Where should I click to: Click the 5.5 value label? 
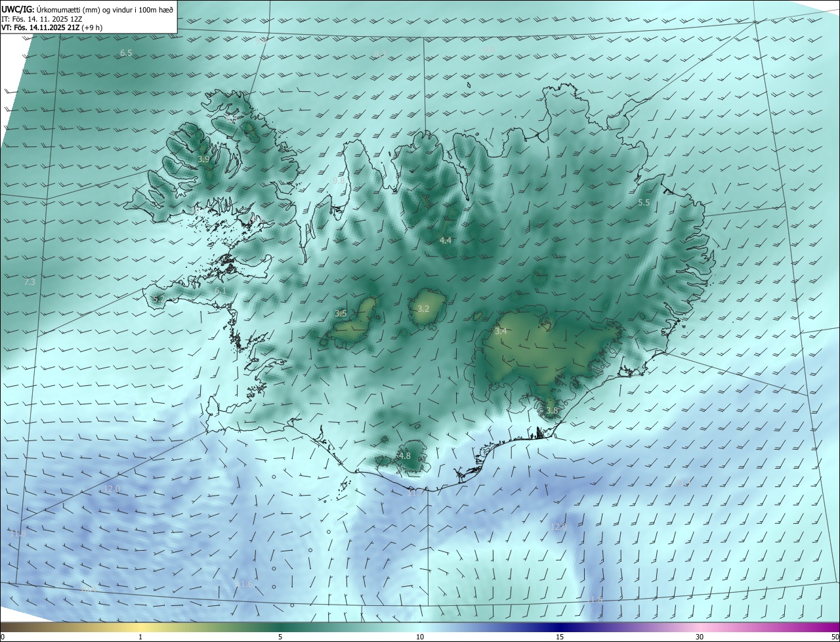(x=644, y=203)
